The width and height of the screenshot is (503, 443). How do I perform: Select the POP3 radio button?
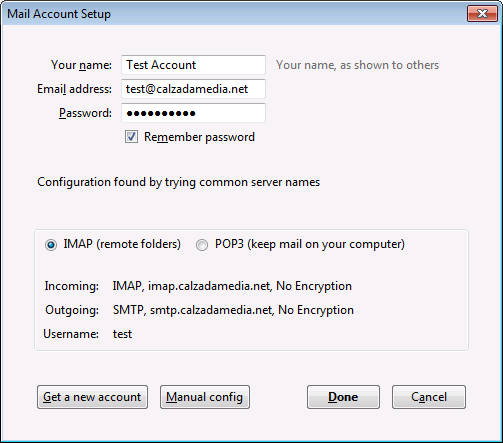tap(202, 245)
